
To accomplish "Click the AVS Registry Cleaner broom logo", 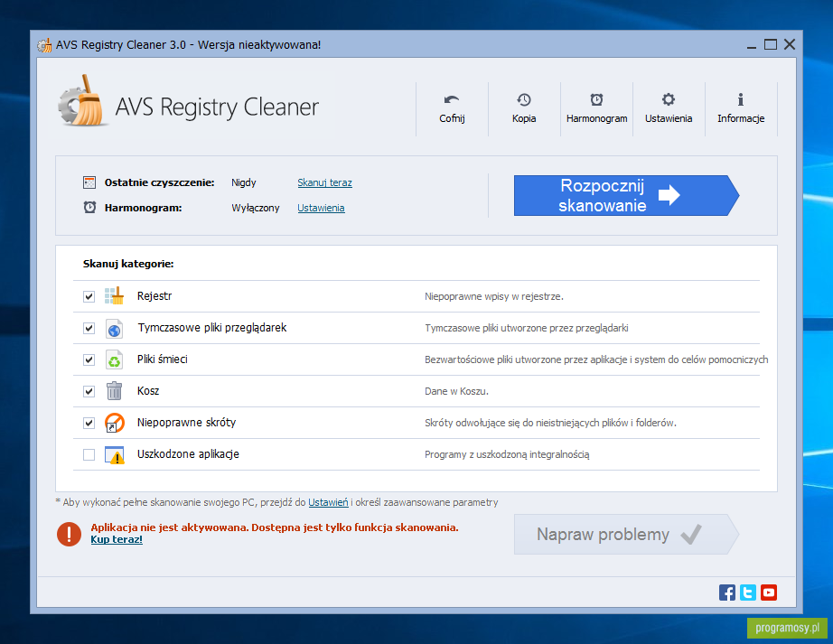I will click(82, 101).
